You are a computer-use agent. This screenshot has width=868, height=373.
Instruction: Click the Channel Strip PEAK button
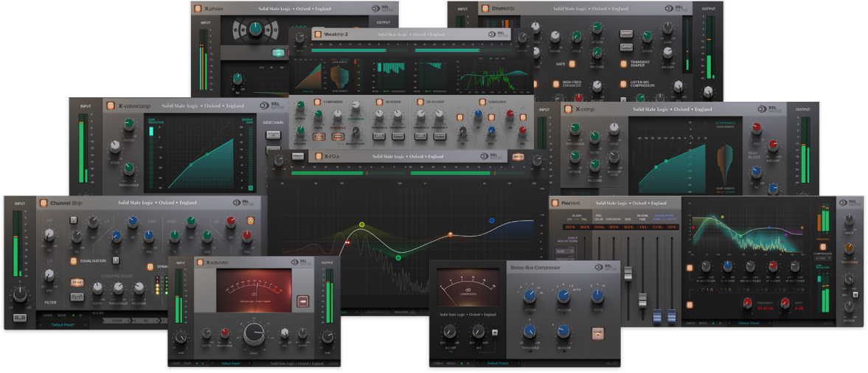click(x=77, y=282)
